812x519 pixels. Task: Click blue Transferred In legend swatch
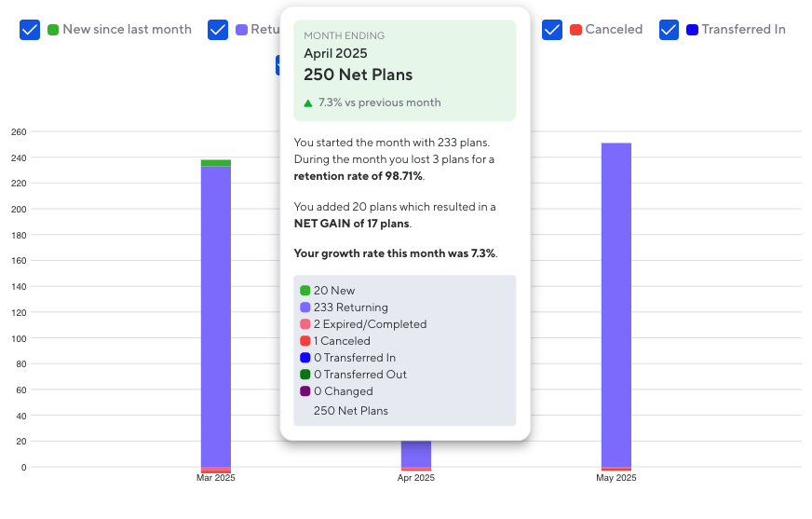point(692,30)
